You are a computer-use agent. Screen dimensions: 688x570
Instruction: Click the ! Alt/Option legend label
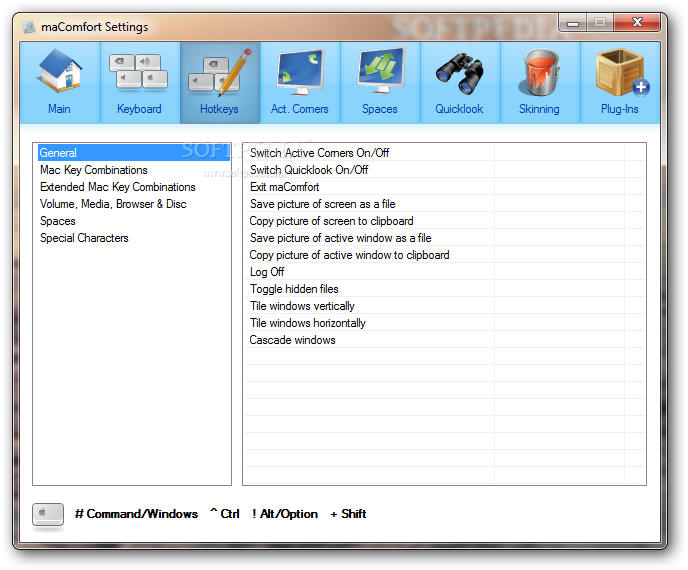coord(285,514)
